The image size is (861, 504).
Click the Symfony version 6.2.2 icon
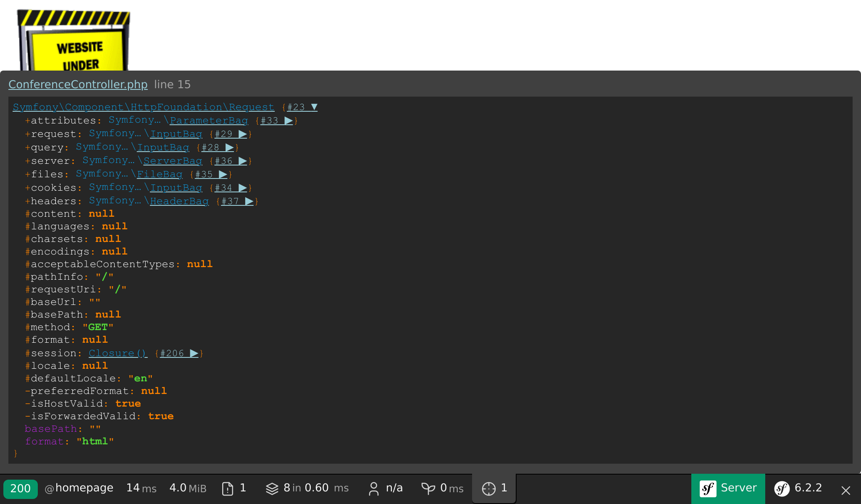pyautogui.click(x=782, y=488)
